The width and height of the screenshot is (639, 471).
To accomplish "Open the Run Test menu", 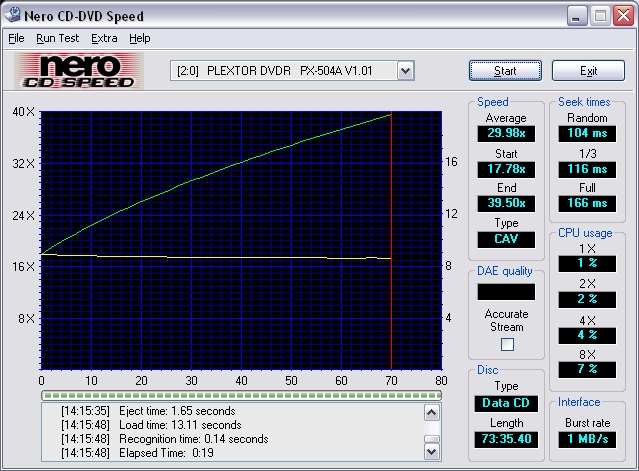I will (x=57, y=38).
